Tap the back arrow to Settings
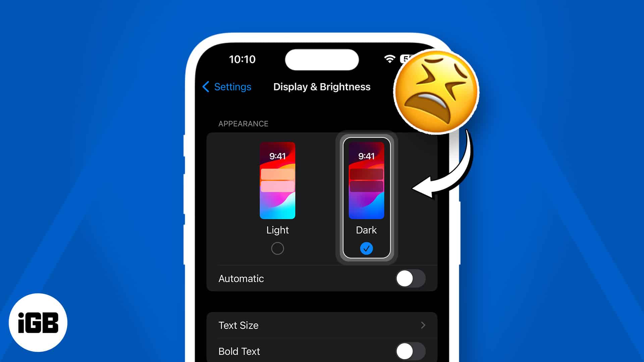This screenshot has height=362, width=644. click(x=206, y=86)
